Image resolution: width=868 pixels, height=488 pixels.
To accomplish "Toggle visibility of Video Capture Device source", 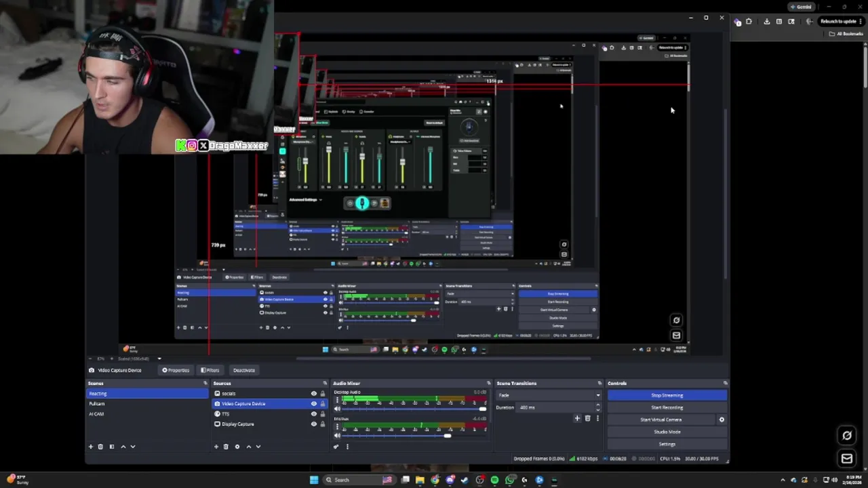I will point(313,404).
